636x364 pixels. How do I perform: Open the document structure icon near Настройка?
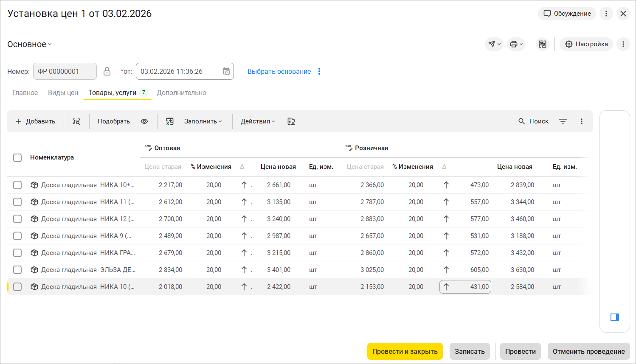pyautogui.click(x=543, y=44)
